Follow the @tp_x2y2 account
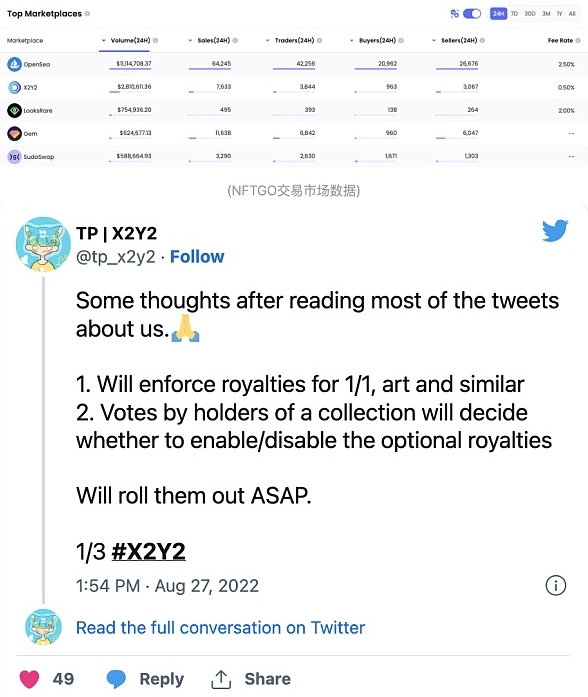This screenshot has height=697, width=588. pyautogui.click(x=197, y=256)
